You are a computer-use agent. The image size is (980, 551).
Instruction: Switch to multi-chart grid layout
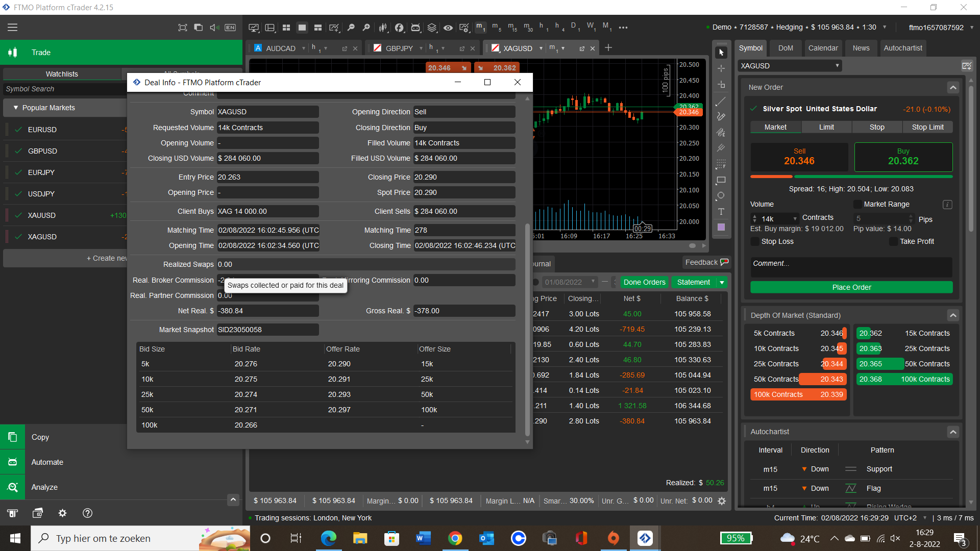(x=286, y=28)
